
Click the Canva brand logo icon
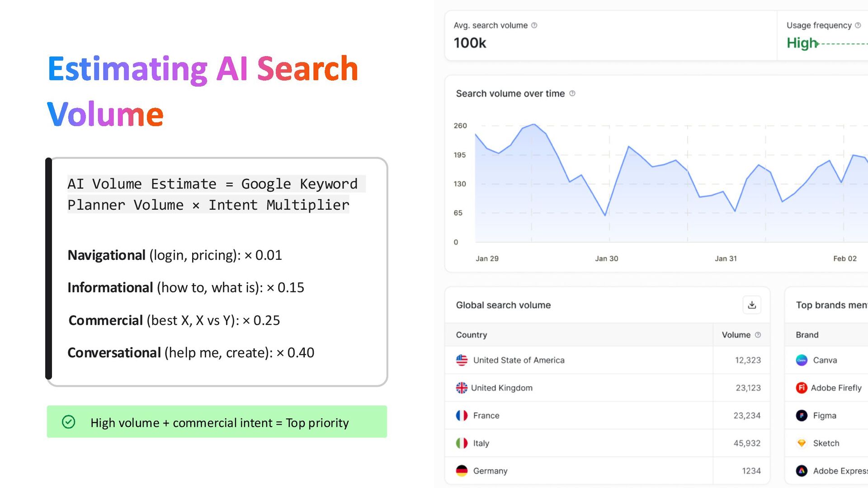(802, 360)
